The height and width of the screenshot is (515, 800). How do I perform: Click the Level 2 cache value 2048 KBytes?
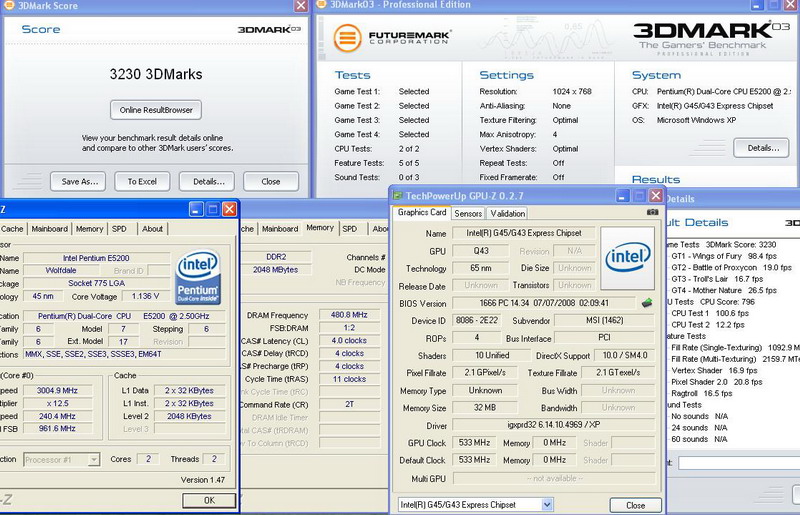point(189,416)
